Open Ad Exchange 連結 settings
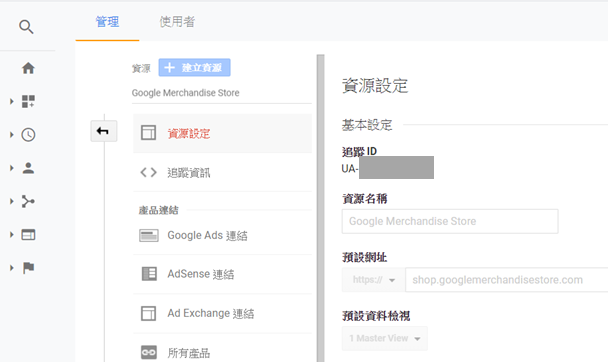This screenshot has height=362, width=608. [222, 313]
